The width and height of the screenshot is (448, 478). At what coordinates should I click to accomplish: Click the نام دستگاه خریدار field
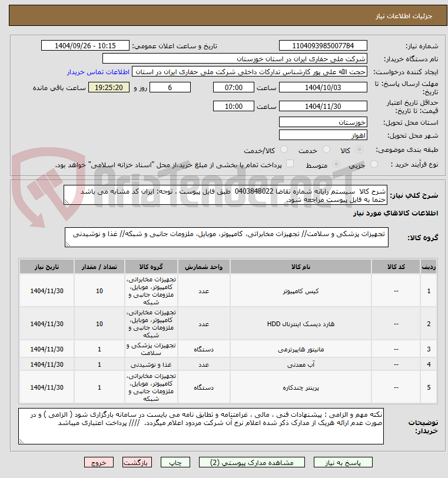[x=235, y=59]
